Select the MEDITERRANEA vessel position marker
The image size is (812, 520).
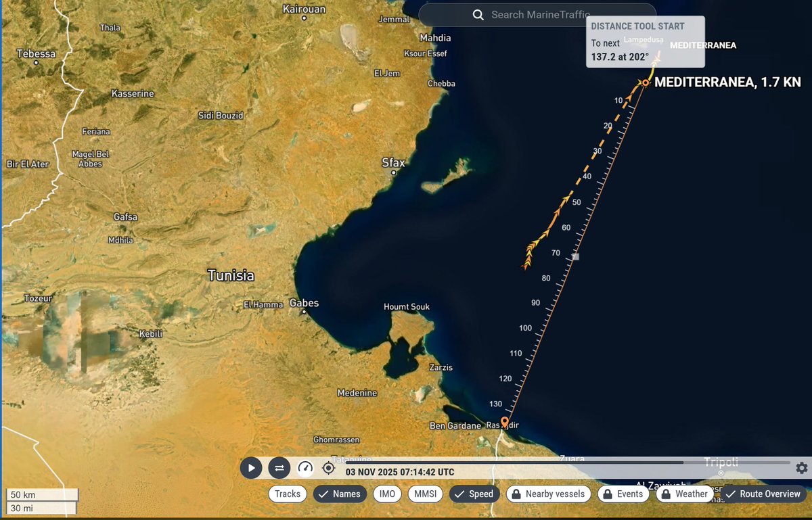[x=646, y=82]
